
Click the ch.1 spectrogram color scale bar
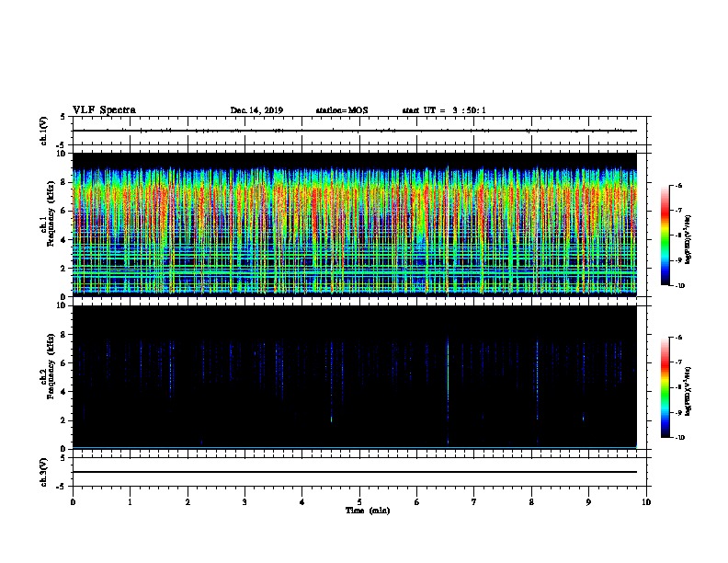665,236
